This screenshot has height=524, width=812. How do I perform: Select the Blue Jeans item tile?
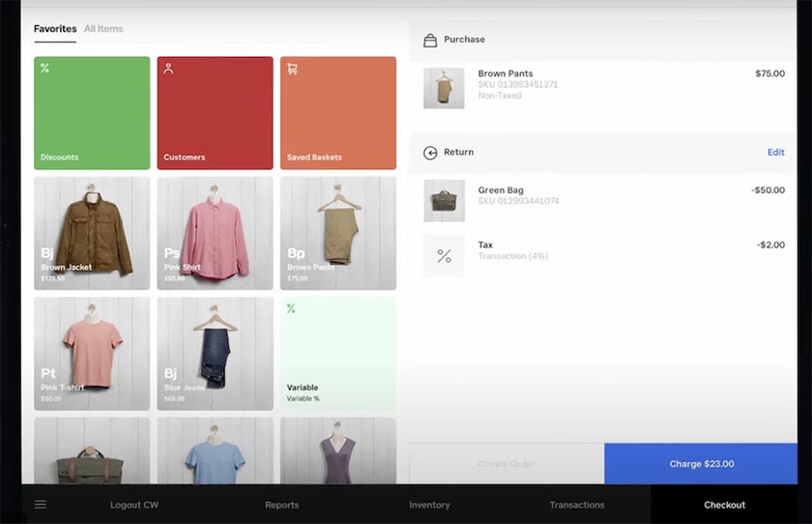[x=215, y=354]
